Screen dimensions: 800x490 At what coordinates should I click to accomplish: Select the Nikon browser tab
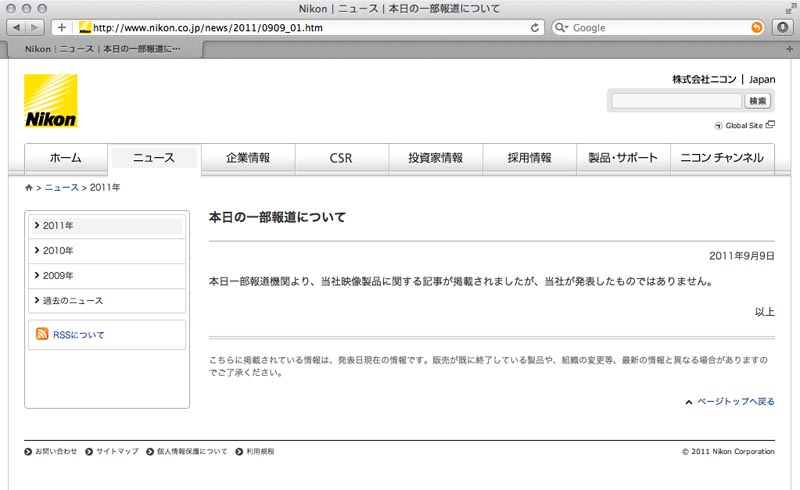pos(103,49)
